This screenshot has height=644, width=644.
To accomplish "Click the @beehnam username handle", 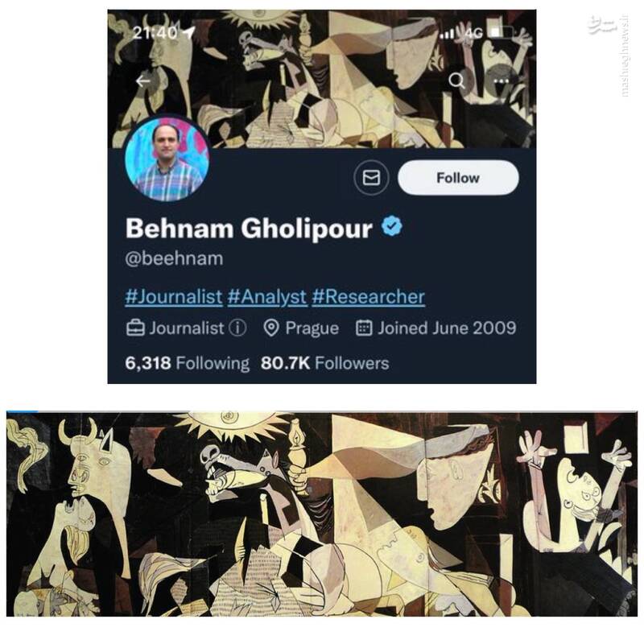I will point(174,258).
